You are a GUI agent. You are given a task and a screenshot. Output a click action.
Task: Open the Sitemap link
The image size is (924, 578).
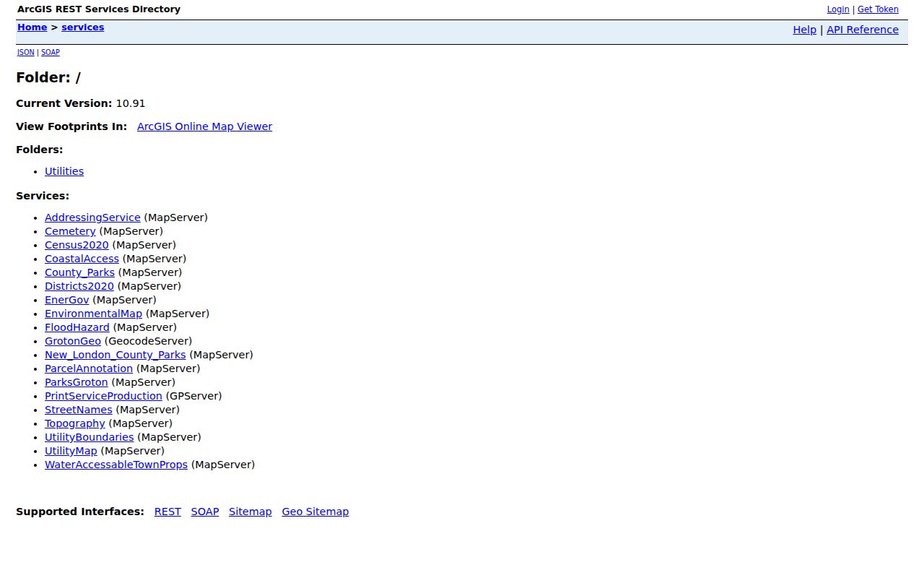coord(250,512)
